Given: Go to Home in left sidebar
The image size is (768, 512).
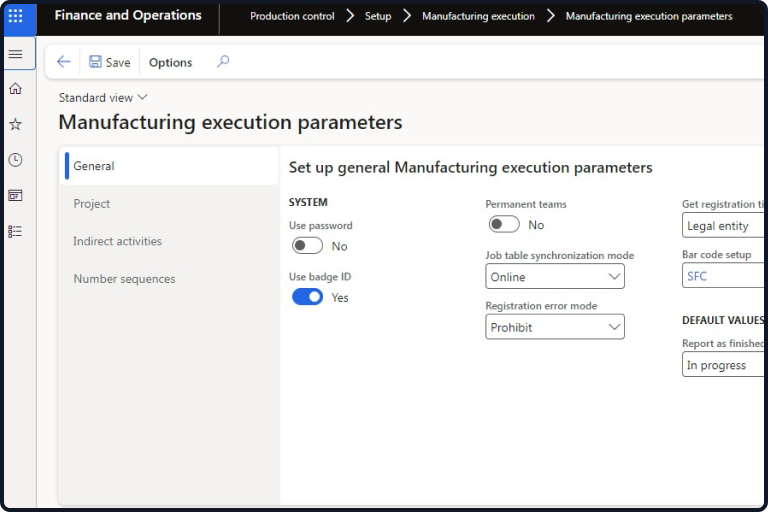Looking at the screenshot, I should coord(16,89).
